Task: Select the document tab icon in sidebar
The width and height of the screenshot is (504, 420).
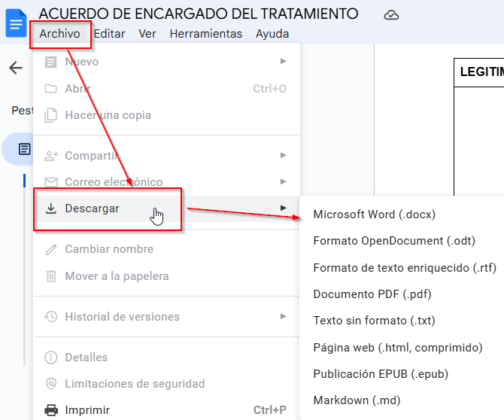Action: point(25,149)
